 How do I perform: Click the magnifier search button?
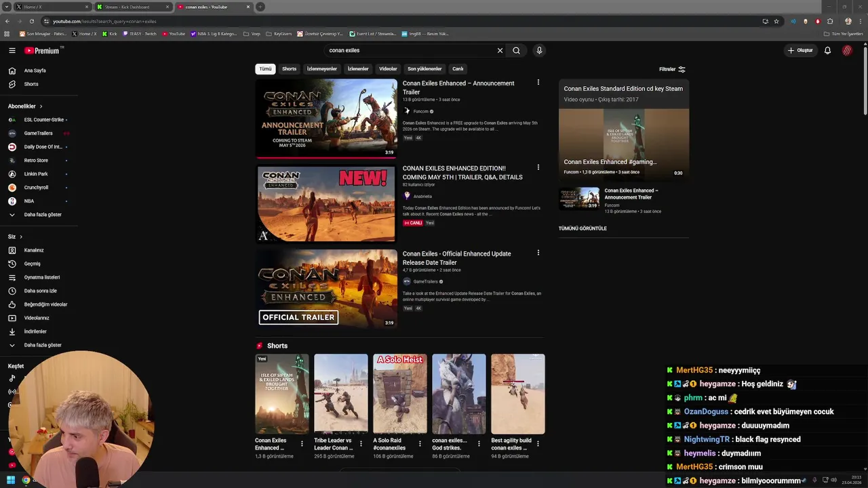517,50
